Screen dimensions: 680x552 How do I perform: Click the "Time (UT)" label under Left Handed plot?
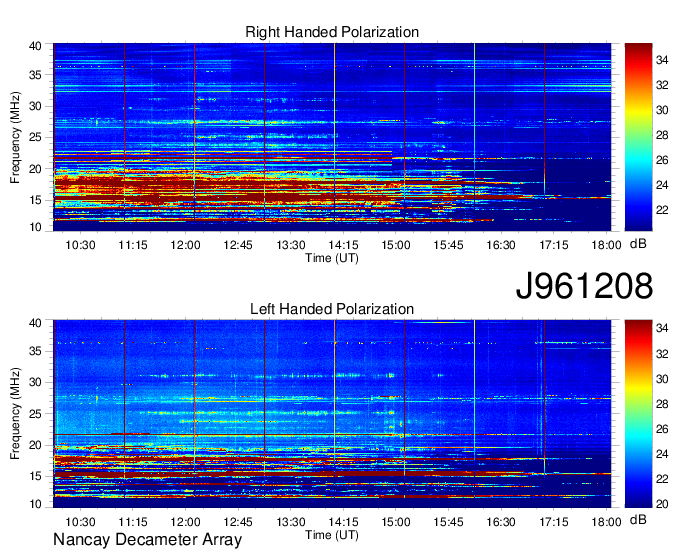tap(332, 535)
